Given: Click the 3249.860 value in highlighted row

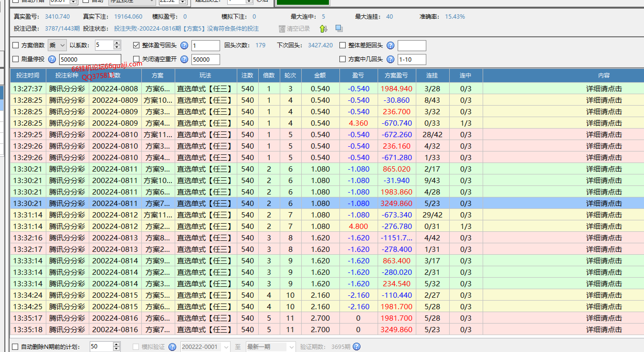Looking at the screenshot, I should 396,203.
